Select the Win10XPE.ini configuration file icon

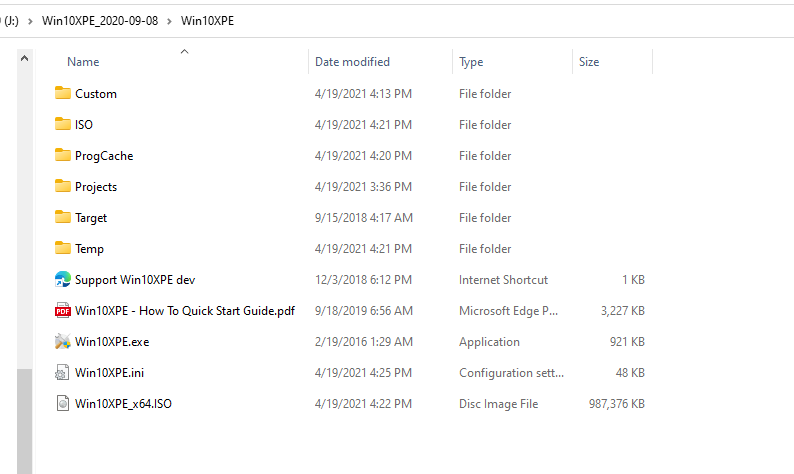pyautogui.click(x=63, y=373)
